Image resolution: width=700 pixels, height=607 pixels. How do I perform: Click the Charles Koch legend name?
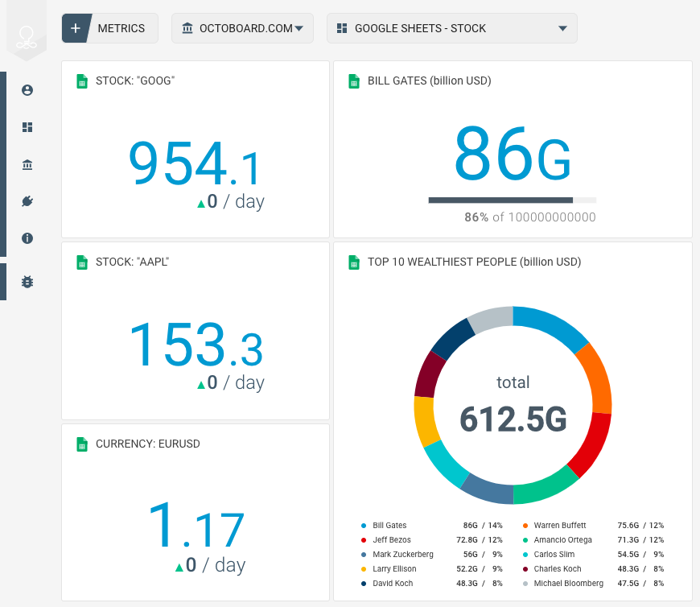point(557,568)
